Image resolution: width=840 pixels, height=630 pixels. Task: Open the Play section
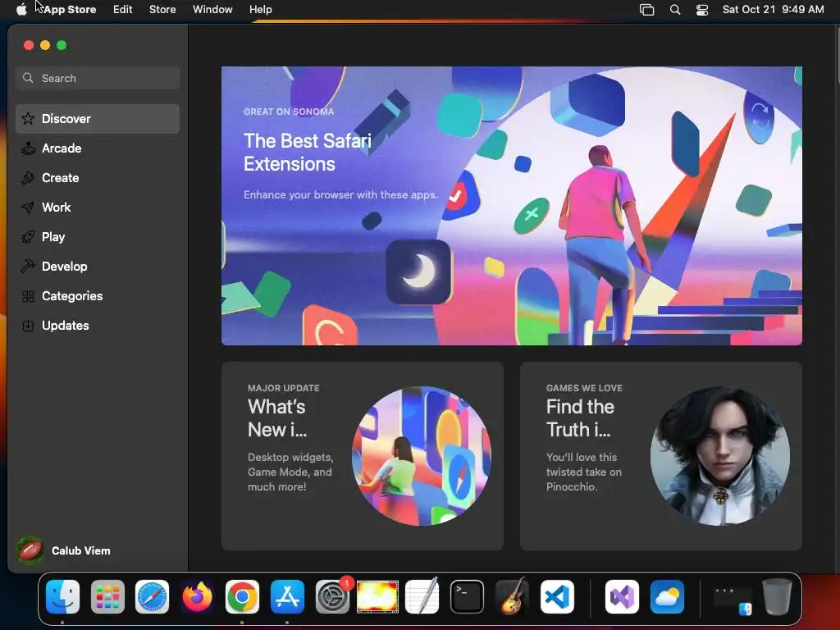point(98,237)
